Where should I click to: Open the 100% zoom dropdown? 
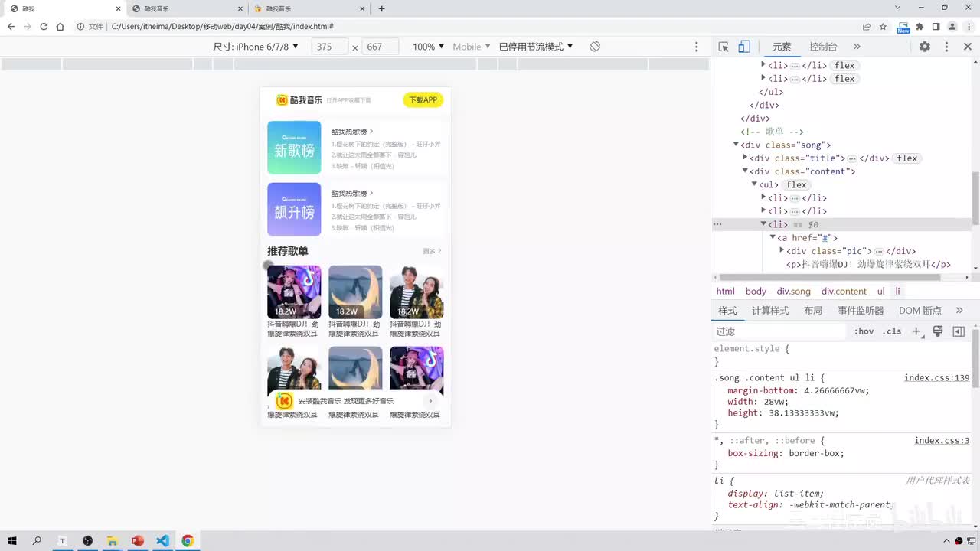point(428,47)
